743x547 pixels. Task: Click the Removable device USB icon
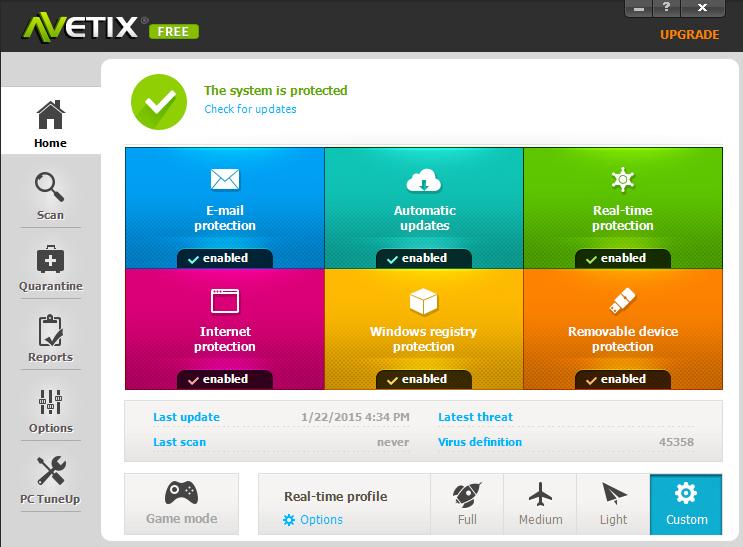point(622,301)
